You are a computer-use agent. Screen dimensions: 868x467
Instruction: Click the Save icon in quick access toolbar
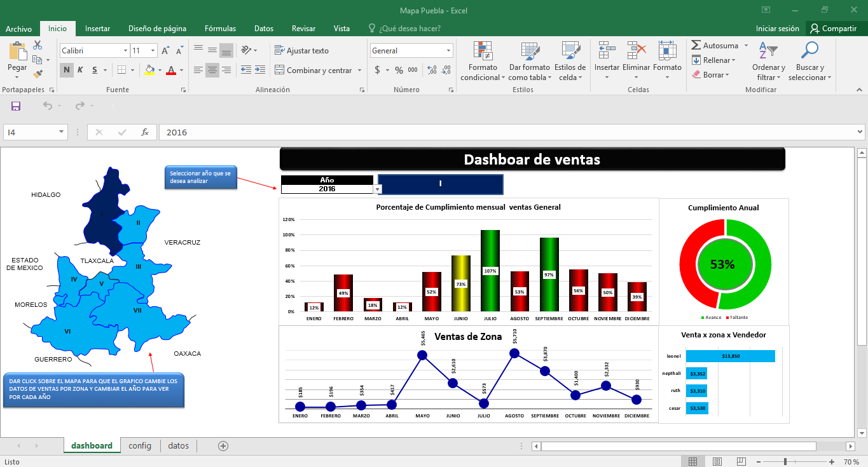coord(16,106)
